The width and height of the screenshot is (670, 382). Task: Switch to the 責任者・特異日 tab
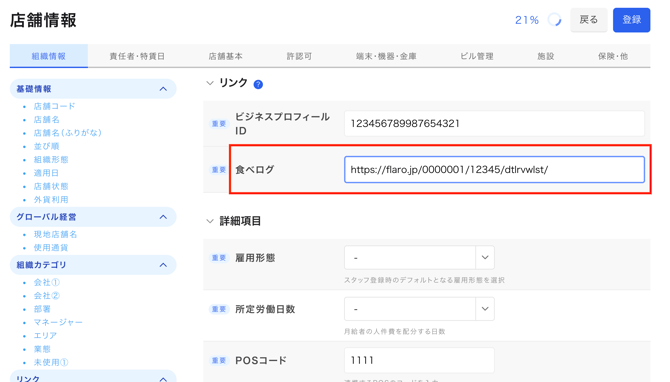click(137, 56)
